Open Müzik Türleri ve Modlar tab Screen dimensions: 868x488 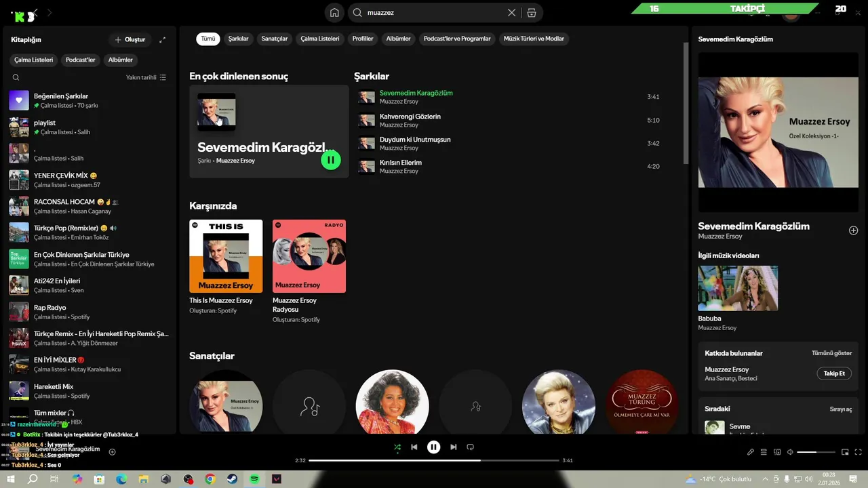point(534,39)
